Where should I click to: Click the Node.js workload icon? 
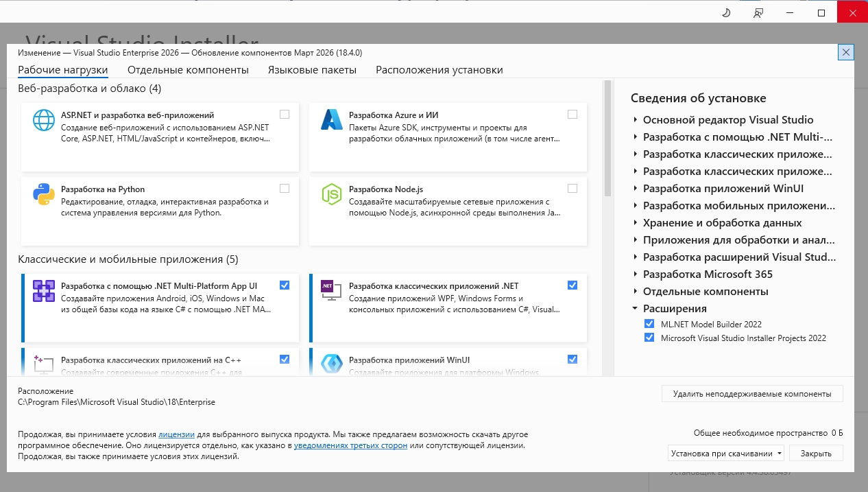(332, 194)
